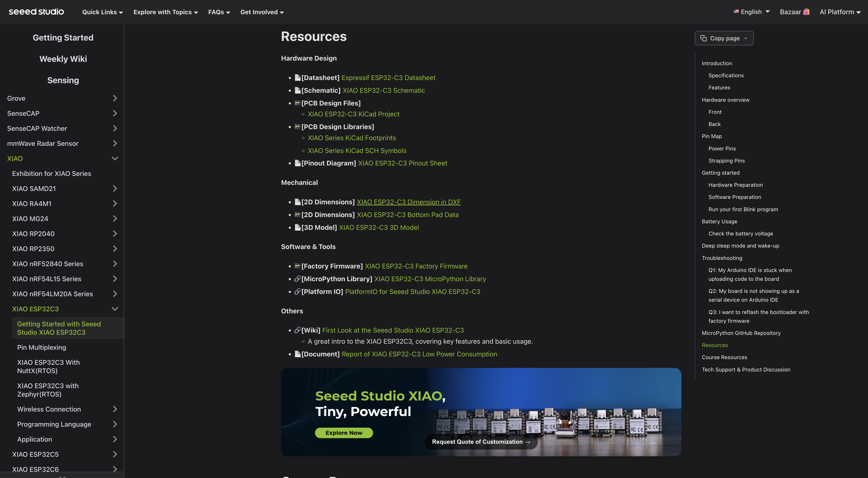Jump to Battery Usage in contents
The width and height of the screenshot is (868, 478).
pyautogui.click(x=719, y=221)
